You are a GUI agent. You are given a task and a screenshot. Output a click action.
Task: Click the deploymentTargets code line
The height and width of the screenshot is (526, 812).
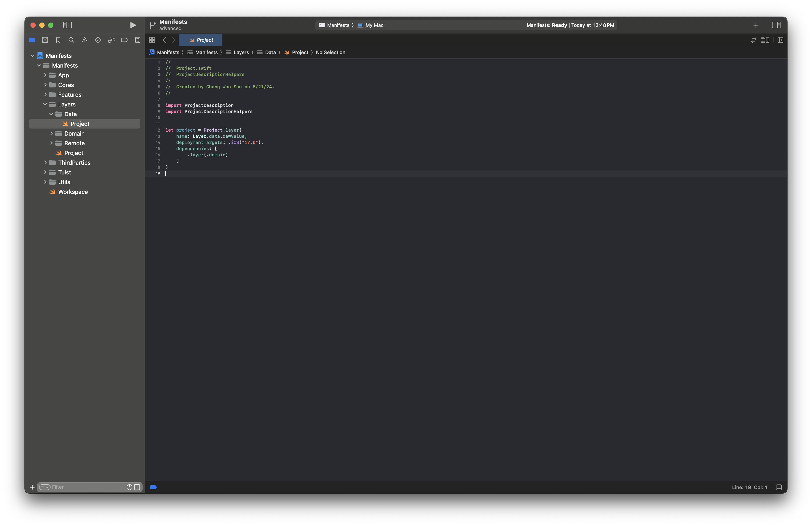(x=220, y=142)
